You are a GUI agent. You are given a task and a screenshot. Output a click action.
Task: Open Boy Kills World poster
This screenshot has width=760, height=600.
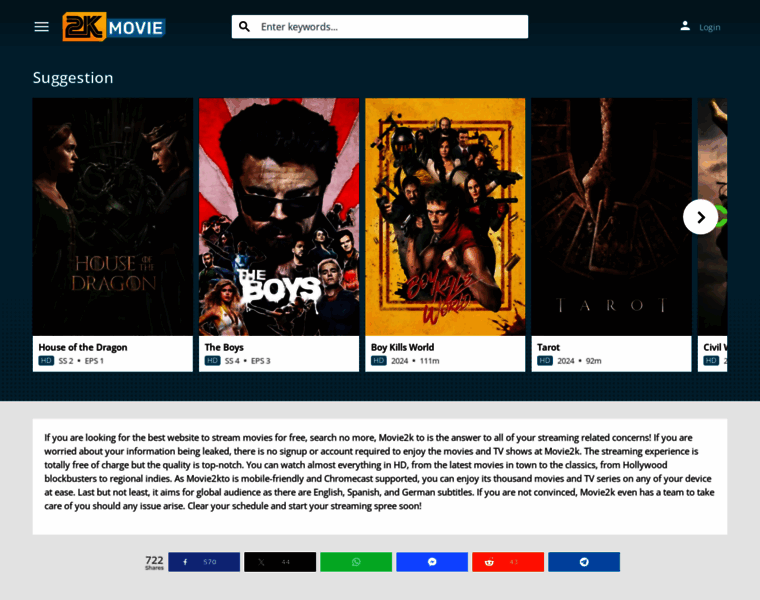445,217
